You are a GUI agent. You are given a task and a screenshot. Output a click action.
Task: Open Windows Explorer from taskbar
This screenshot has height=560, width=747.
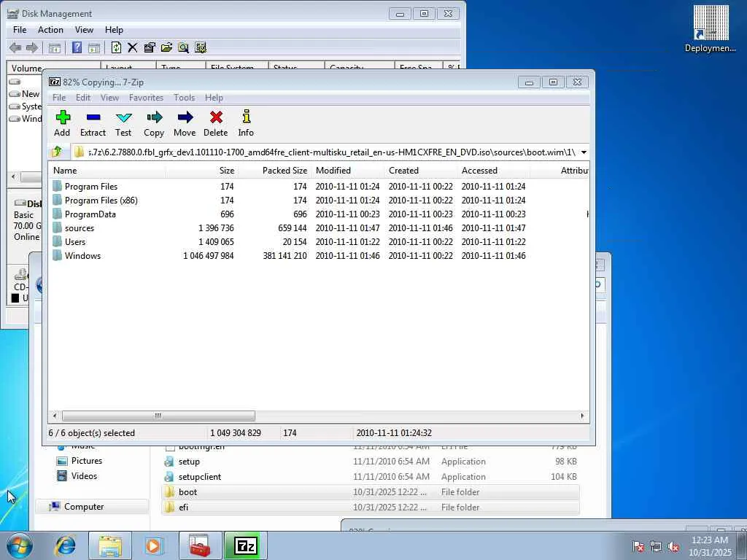[110, 545]
